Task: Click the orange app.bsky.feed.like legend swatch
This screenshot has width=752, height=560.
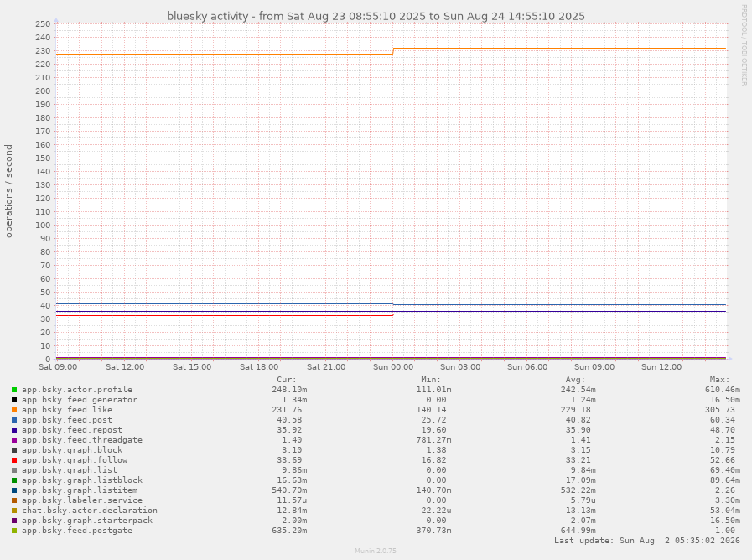Action: [14, 410]
